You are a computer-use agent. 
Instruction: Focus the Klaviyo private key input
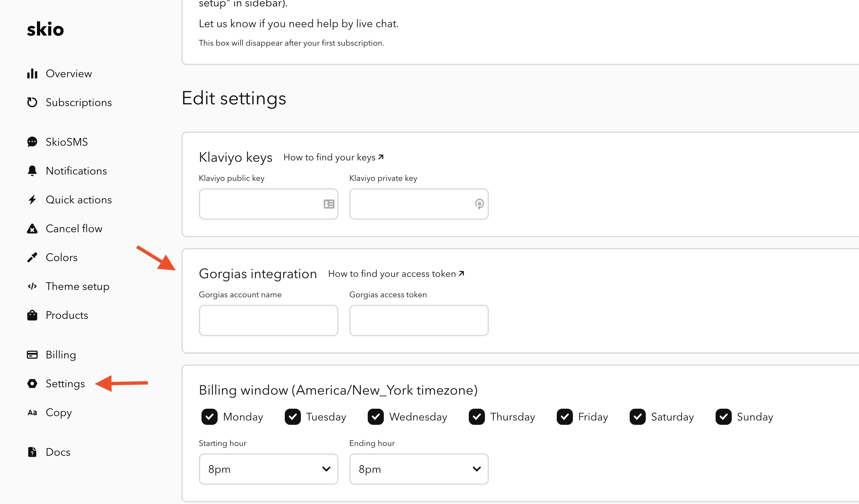click(419, 204)
